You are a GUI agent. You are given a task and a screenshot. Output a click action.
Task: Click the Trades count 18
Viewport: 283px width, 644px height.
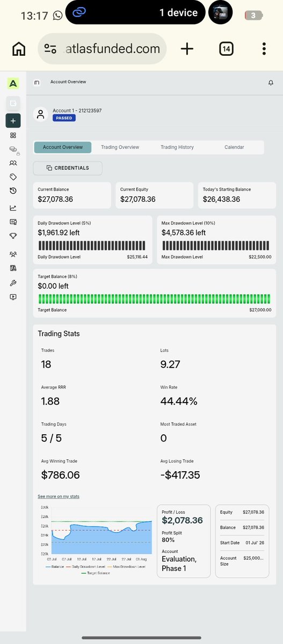pyautogui.click(x=47, y=364)
